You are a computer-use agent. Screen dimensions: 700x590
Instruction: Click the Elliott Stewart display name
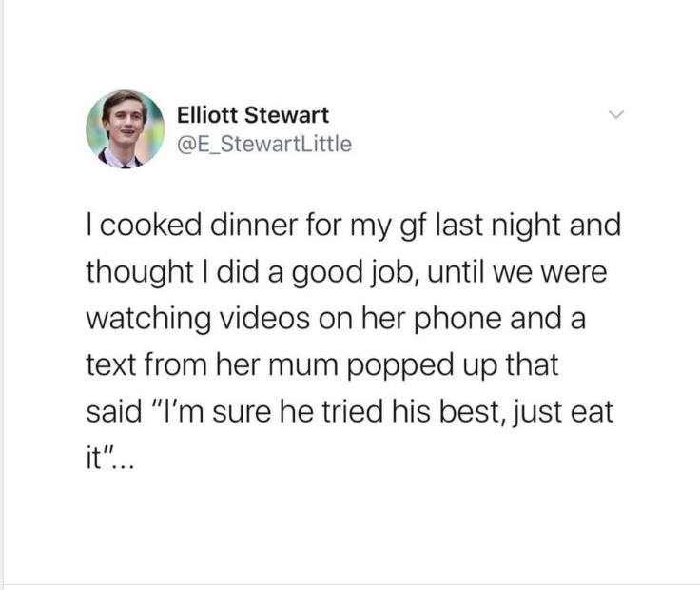(x=253, y=115)
